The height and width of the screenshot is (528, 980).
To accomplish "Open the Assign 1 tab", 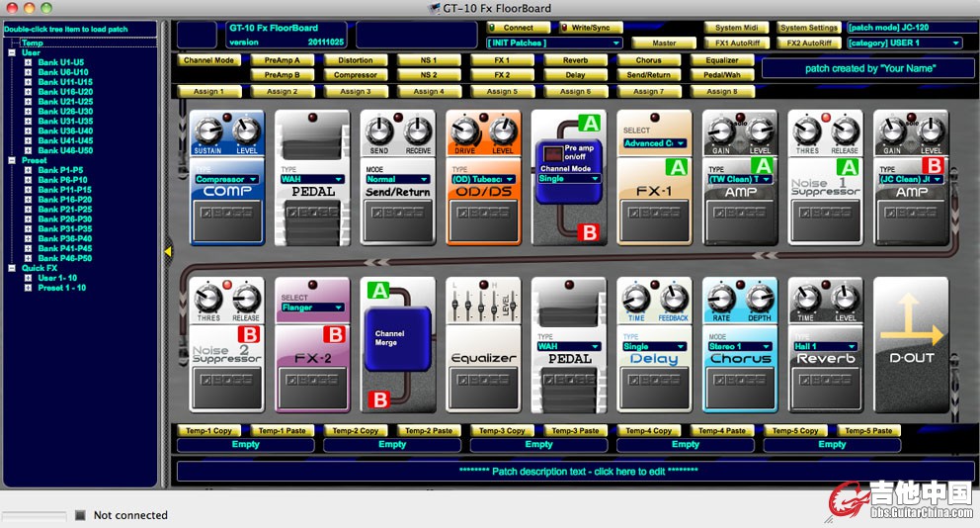I will click(208, 91).
